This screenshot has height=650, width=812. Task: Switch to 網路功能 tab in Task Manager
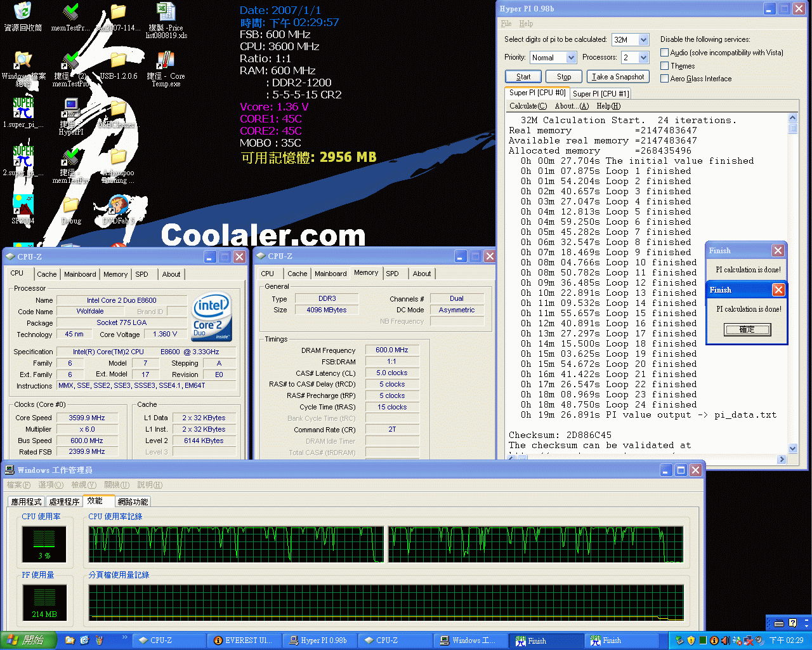pos(133,502)
